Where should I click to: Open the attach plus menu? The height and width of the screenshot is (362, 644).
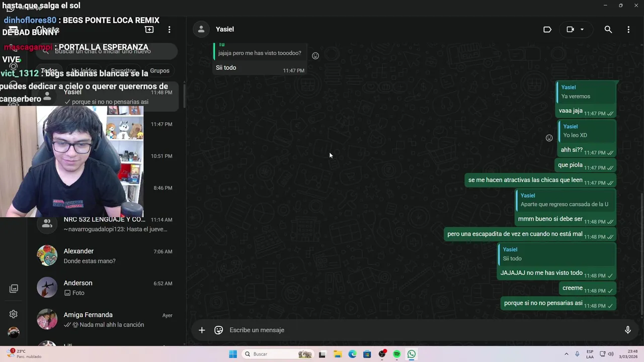point(202,330)
